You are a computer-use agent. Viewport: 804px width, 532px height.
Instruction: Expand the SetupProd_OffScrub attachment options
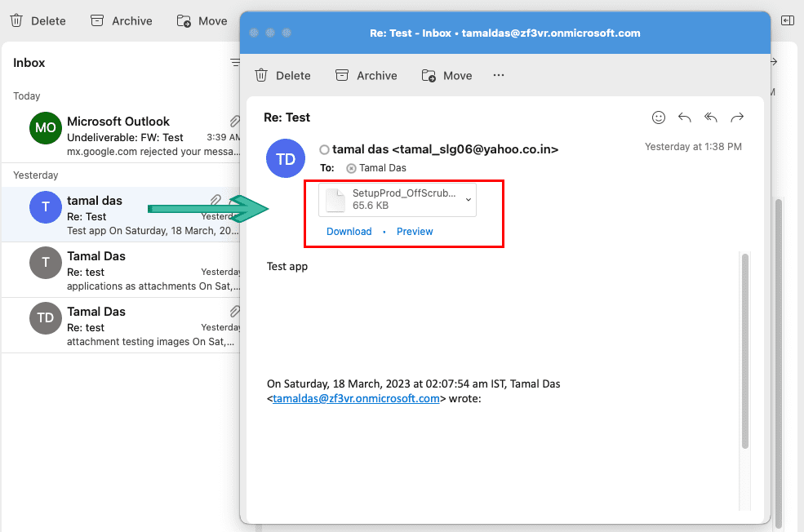(468, 199)
